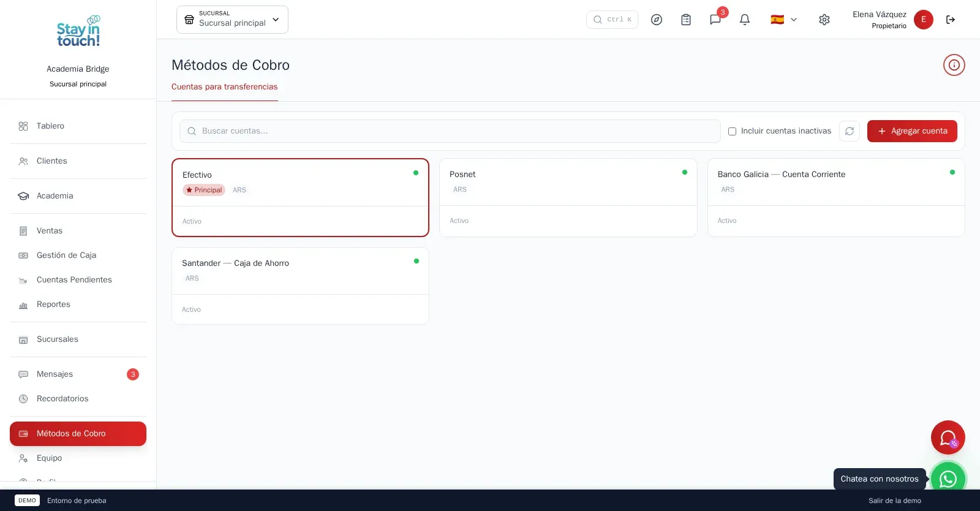Screen dimensions: 980x511
Task: Open the Posnet account card
Action: tap(568, 198)
